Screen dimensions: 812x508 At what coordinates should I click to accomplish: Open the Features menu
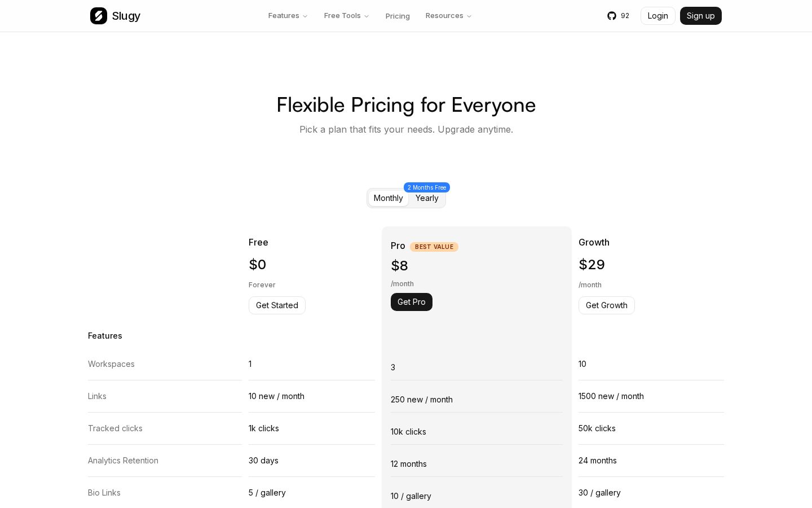(288, 16)
